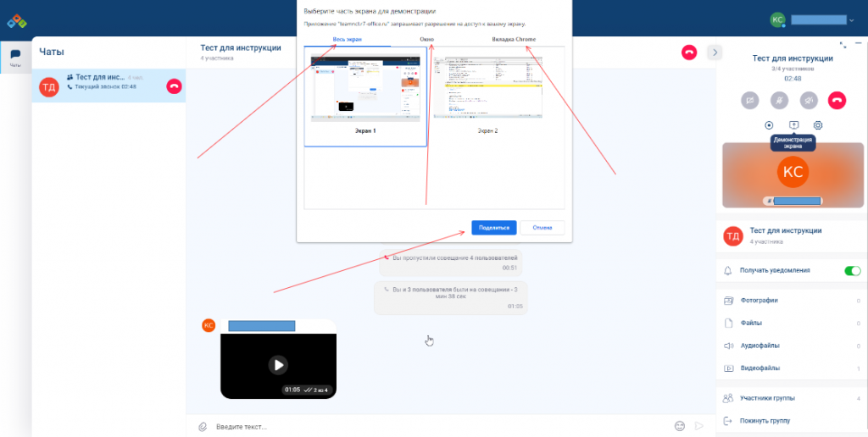868x437 pixels.
Task: Click the Отмена button
Action: [542, 228]
